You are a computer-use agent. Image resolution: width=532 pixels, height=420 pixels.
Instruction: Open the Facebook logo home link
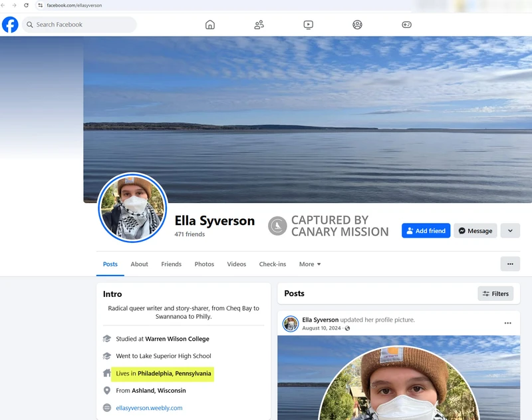coord(10,25)
